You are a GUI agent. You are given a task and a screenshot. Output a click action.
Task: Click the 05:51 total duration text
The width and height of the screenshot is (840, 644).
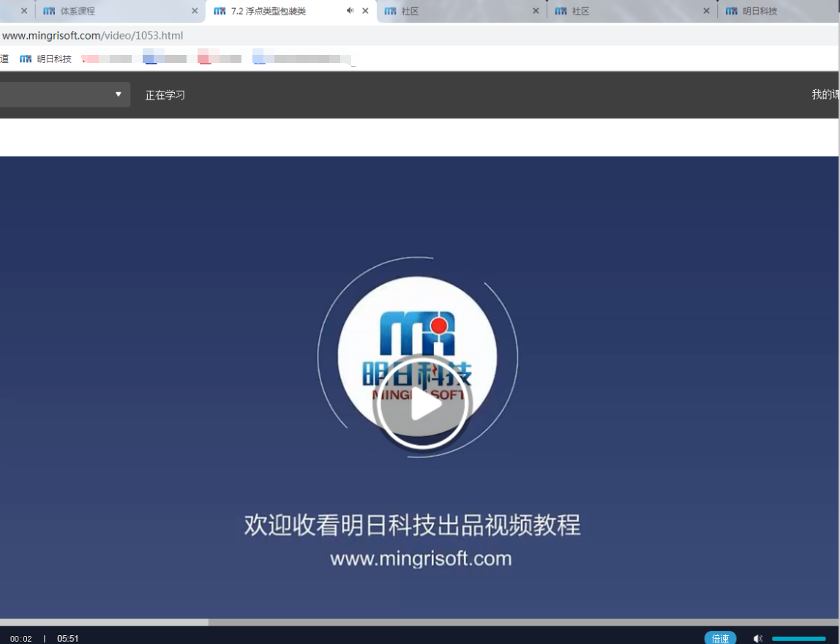(x=68, y=639)
